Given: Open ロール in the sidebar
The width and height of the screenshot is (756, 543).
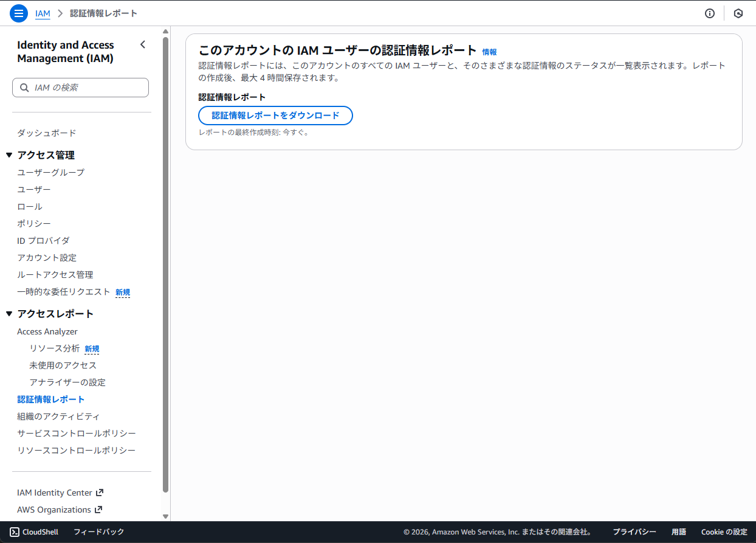Looking at the screenshot, I should coord(30,207).
